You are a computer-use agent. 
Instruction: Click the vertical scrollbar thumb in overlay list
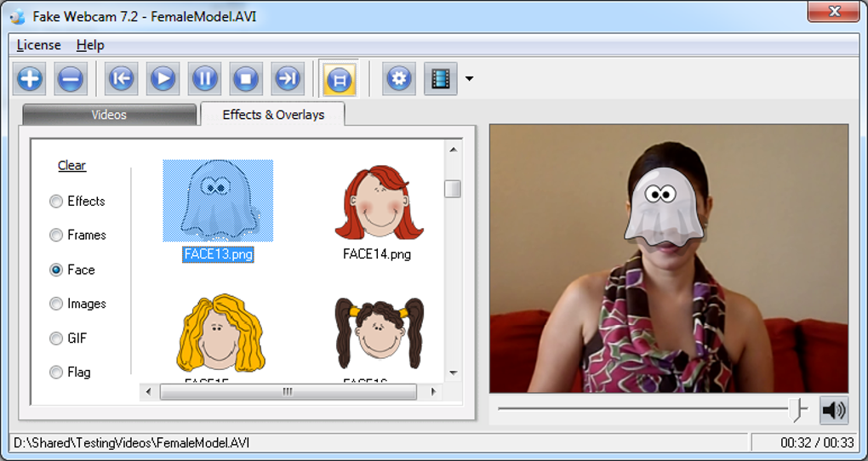pos(453,189)
